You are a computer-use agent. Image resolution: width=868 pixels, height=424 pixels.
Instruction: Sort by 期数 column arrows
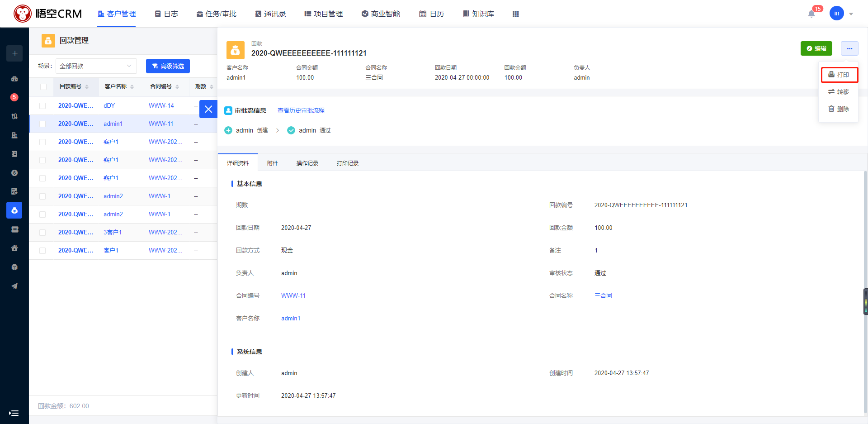pos(212,86)
